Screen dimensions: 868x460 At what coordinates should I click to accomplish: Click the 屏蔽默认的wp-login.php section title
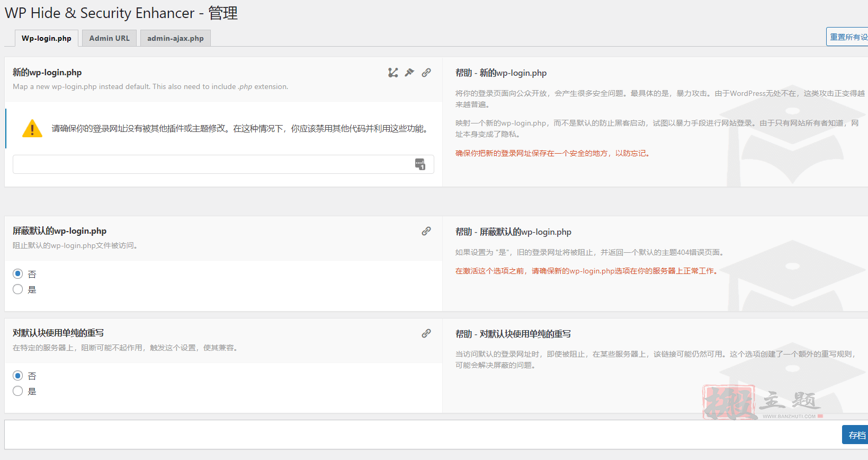click(60, 231)
